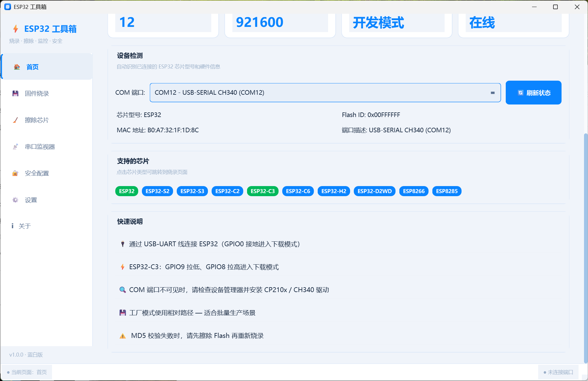588x381 pixels.
Task: Click the serial monitor satellite icon
Action: pos(15,147)
